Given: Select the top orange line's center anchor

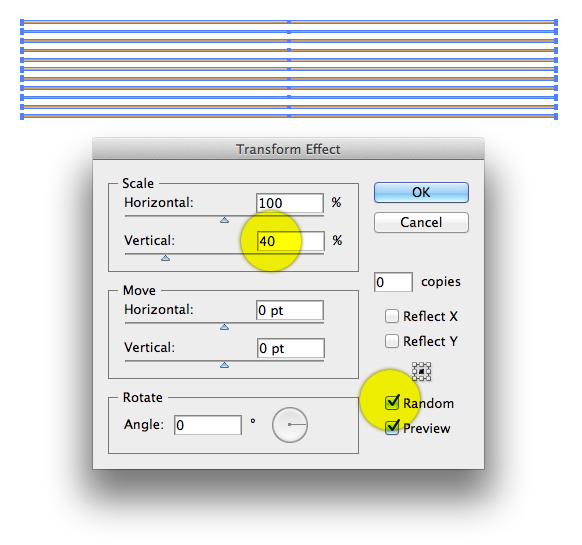Looking at the screenshot, I should point(289,22).
